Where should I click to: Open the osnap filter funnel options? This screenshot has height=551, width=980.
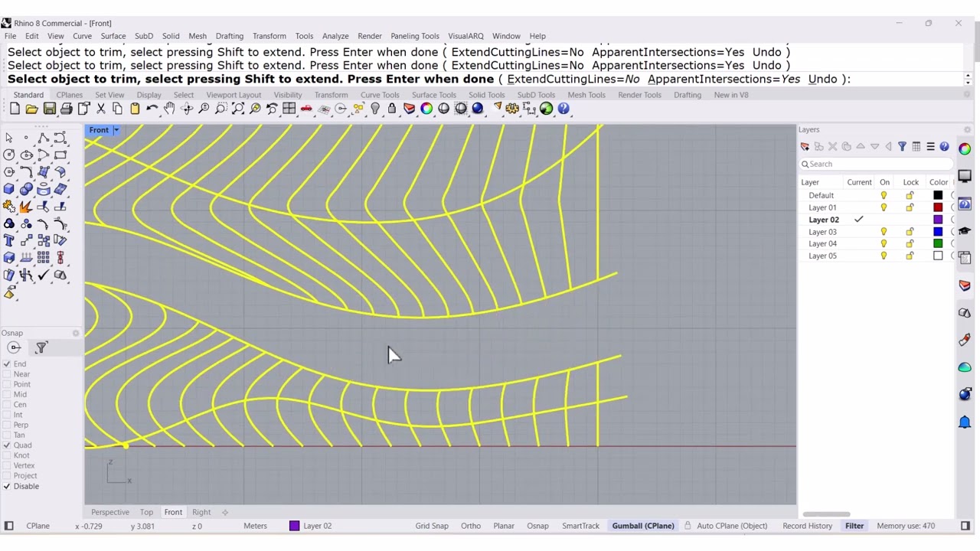(x=41, y=348)
